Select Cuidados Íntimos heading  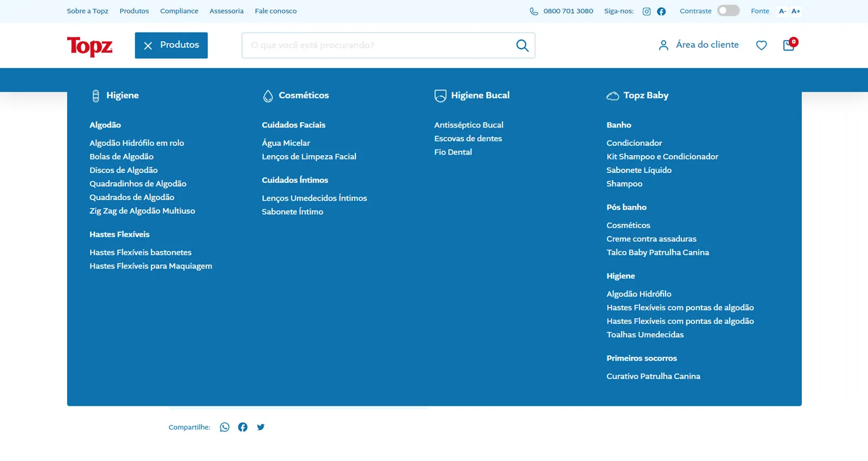[295, 180]
